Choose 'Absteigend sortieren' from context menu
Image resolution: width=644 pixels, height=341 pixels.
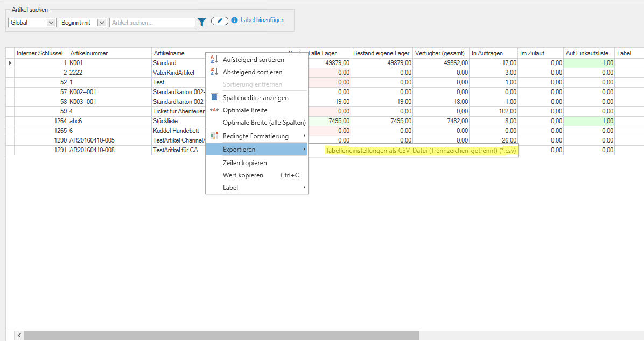point(257,72)
